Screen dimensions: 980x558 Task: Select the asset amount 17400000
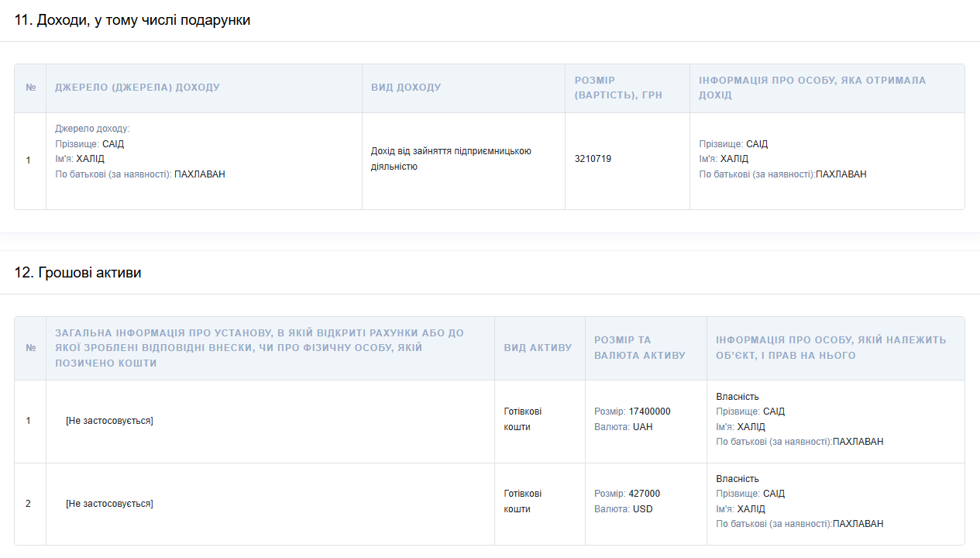coord(649,412)
